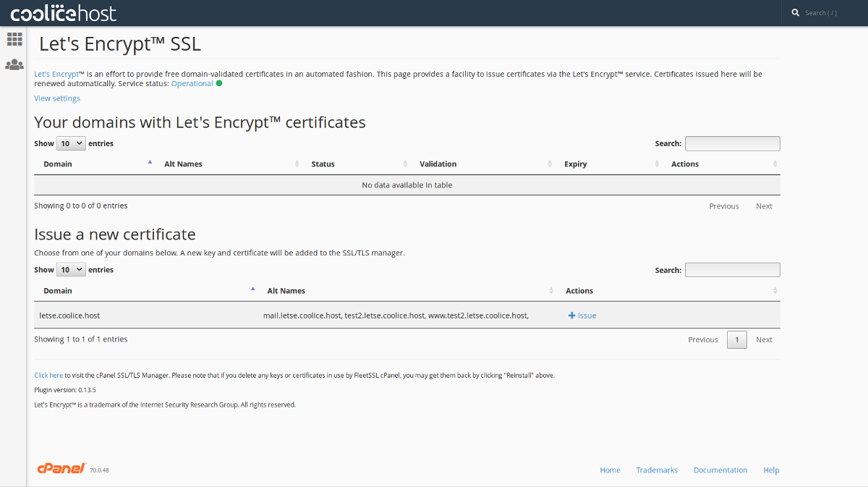
Task: Sort certificates table by Expiry arrow
Action: 657,164
